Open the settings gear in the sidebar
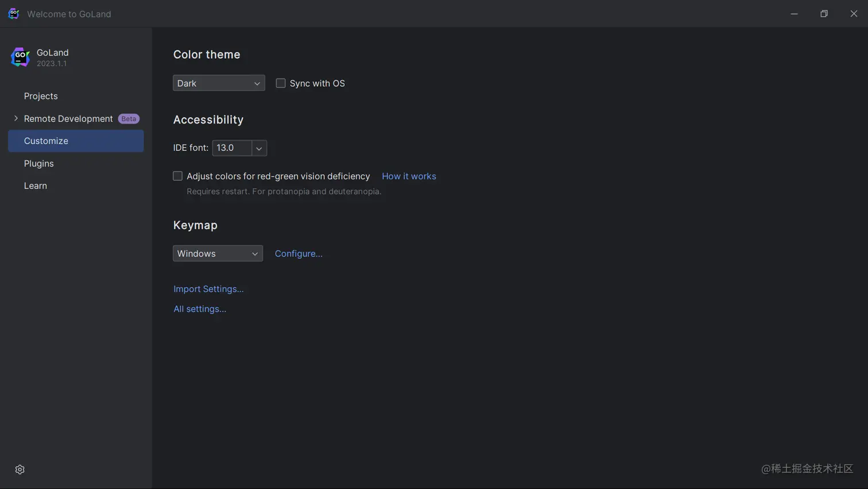 (20, 469)
